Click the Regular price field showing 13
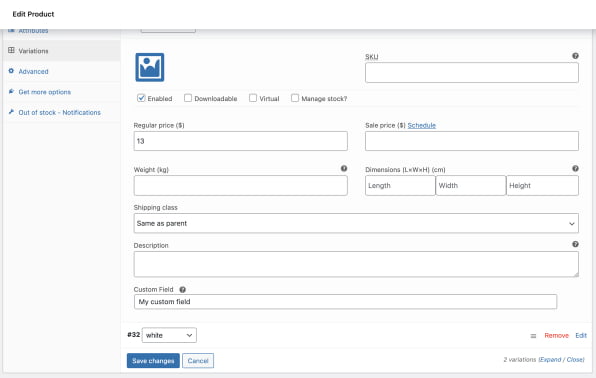This screenshot has height=378, width=596. [241, 141]
